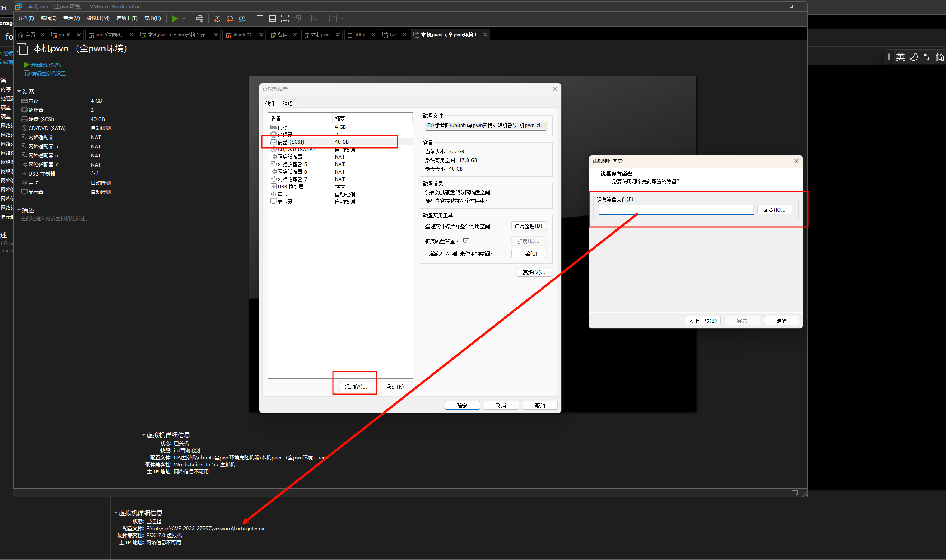Toggle the sidebar library view icon

pos(260,18)
